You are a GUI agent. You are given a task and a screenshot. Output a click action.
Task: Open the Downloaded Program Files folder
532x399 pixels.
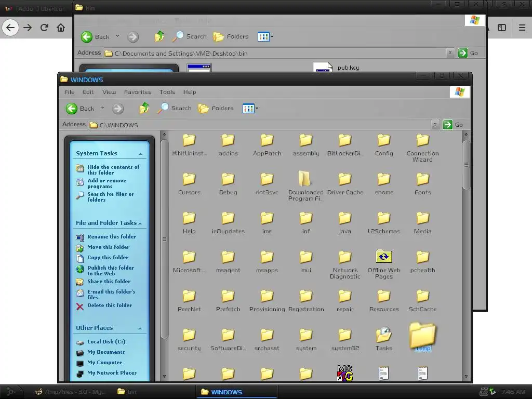[x=305, y=187]
